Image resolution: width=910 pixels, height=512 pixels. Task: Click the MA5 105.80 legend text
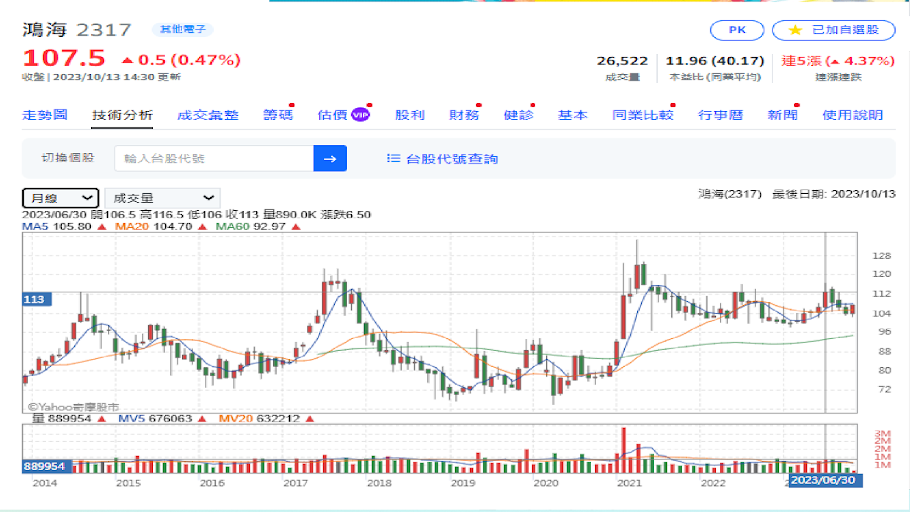coord(57,226)
